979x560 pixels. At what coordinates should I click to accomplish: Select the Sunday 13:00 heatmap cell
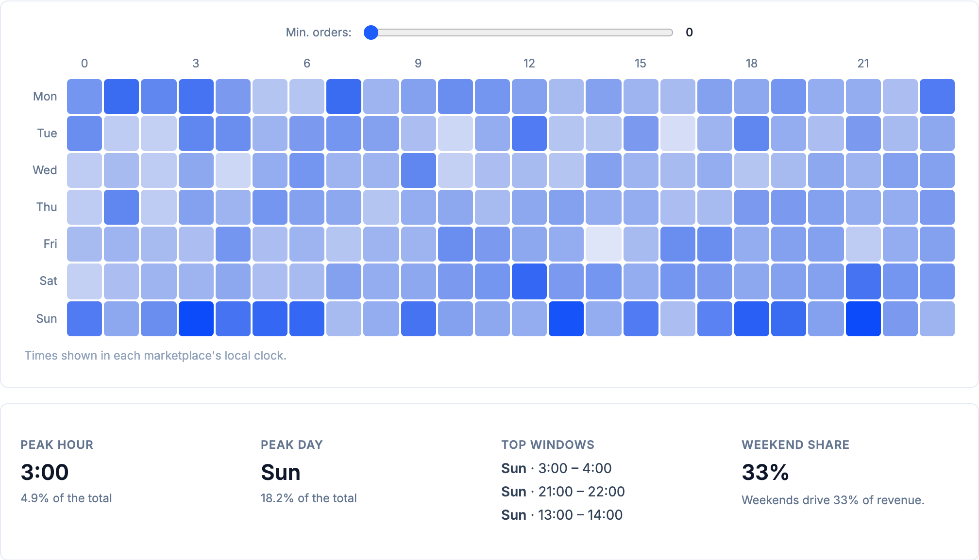(566, 319)
